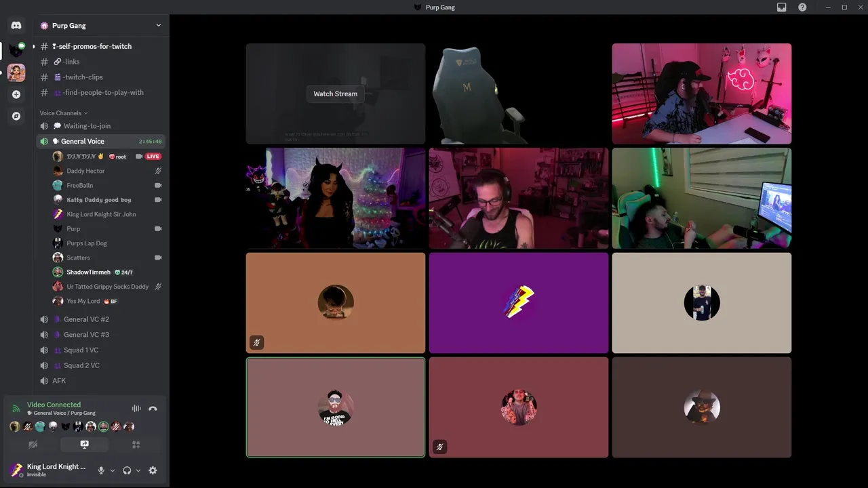The image size is (868, 488).
Task: Open the second server with cartoon avatar
Action: point(16,73)
